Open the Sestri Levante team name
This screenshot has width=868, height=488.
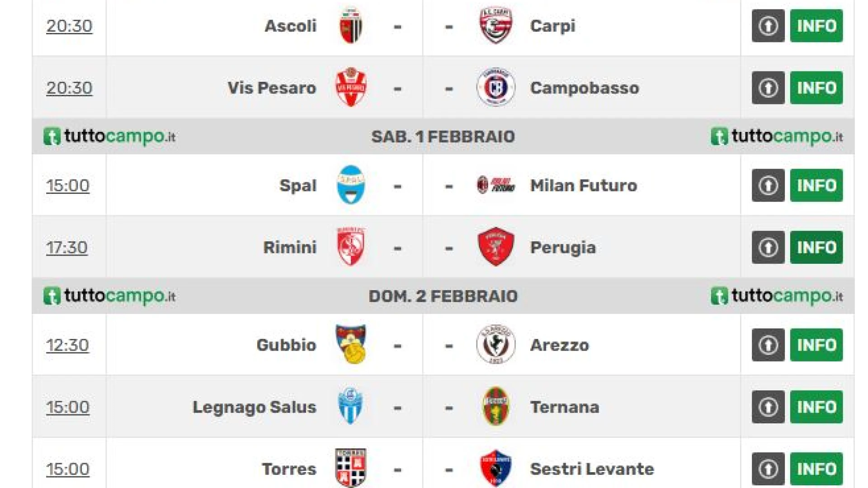click(592, 469)
